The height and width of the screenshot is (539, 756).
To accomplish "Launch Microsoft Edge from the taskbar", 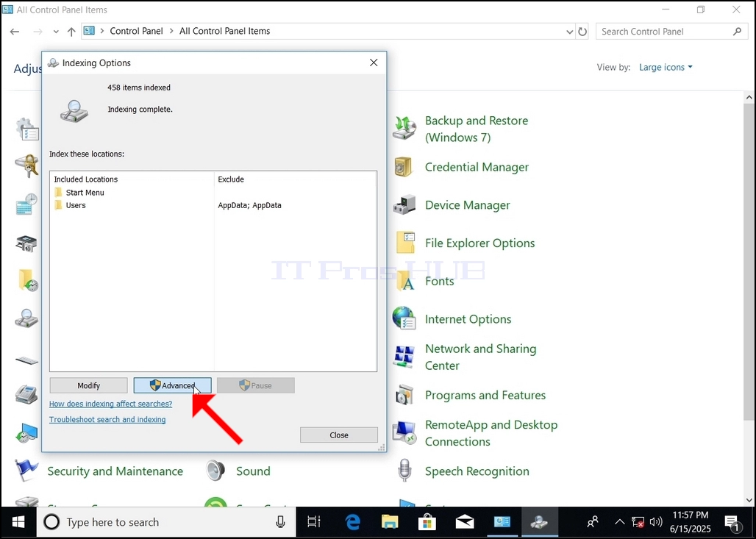I will (352, 521).
